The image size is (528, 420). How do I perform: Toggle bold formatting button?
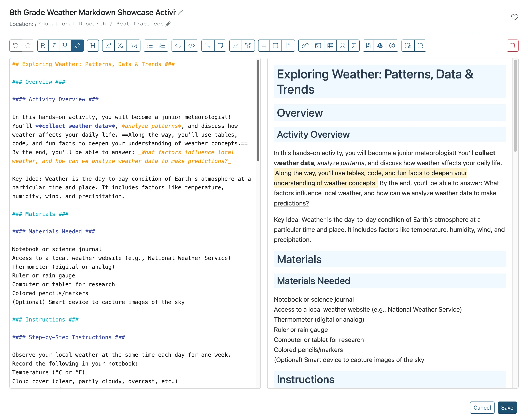(x=43, y=46)
